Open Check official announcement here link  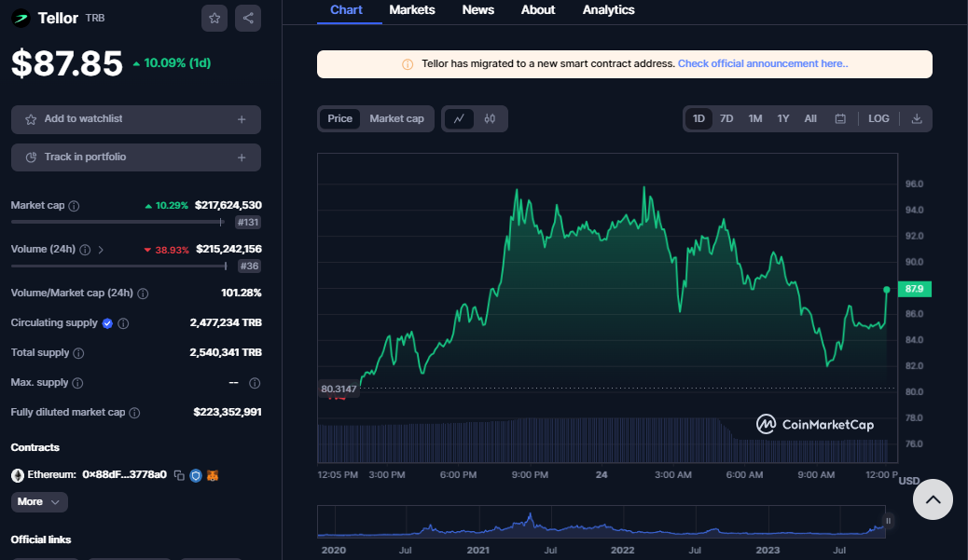[763, 63]
